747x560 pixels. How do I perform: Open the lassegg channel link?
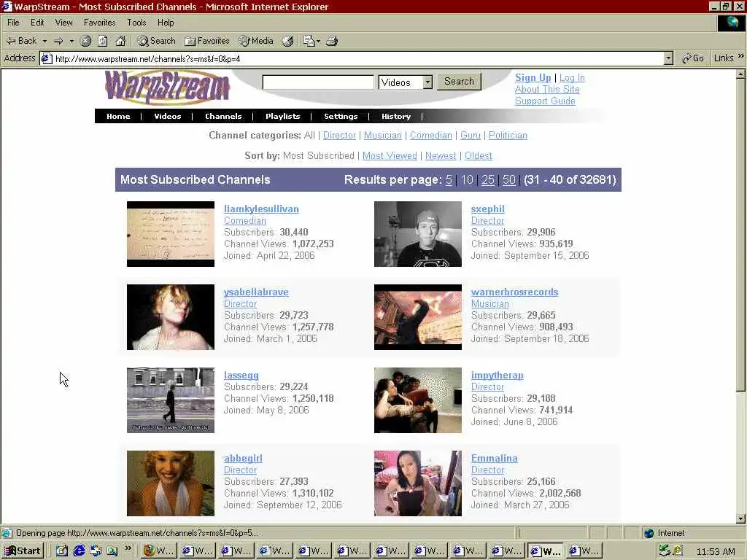(x=241, y=376)
